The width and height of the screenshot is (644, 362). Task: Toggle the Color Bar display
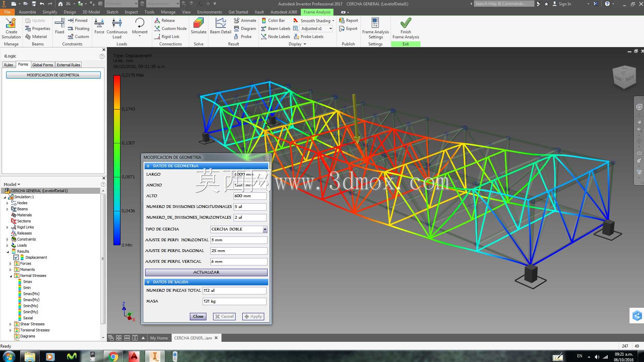(x=273, y=21)
